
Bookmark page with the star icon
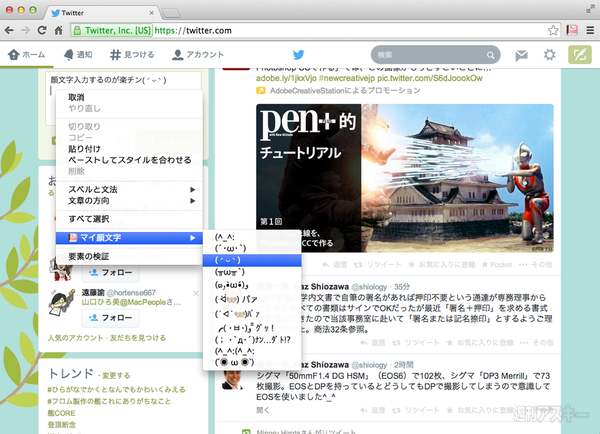553,30
